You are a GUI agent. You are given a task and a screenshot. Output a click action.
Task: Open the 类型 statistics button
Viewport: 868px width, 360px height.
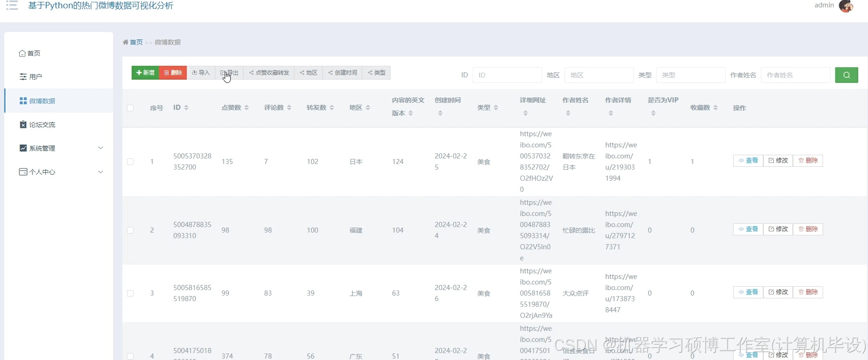coord(376,73)
